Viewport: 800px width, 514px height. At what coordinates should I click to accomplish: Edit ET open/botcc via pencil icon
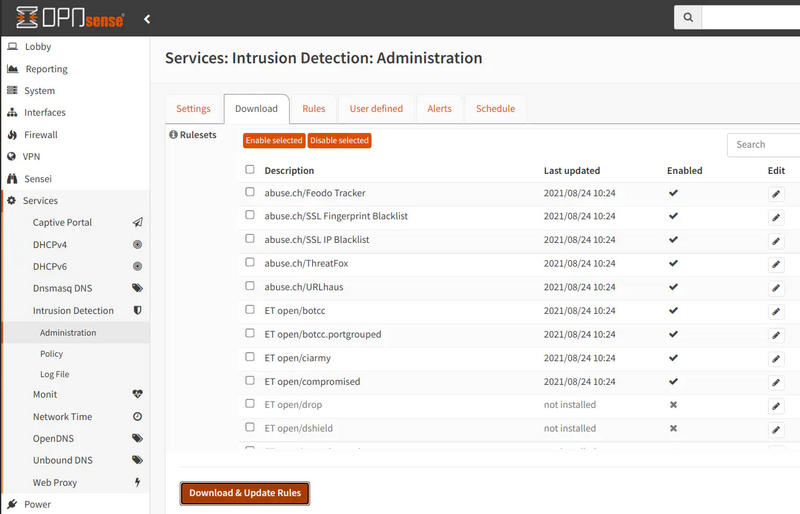(776, 311)
